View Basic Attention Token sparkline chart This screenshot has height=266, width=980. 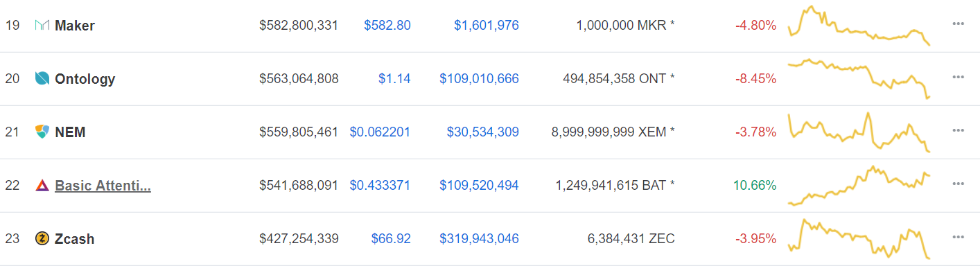859,186
